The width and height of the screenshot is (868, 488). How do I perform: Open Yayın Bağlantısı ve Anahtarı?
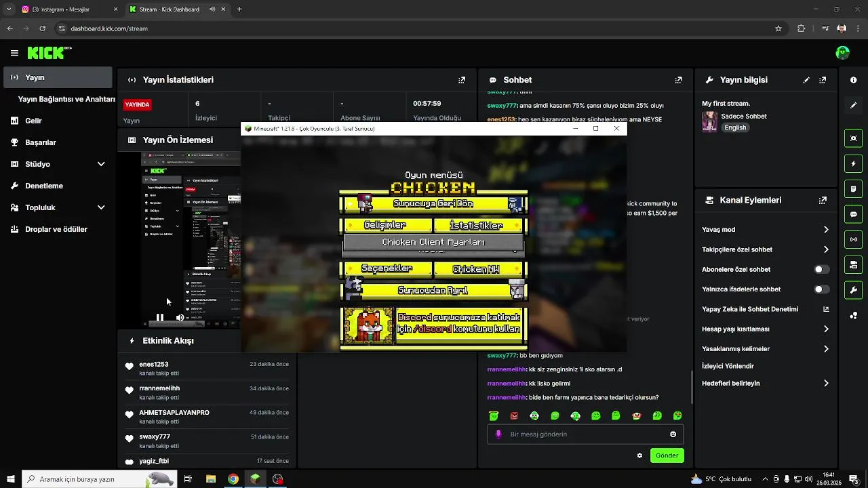tap(66, 99)
